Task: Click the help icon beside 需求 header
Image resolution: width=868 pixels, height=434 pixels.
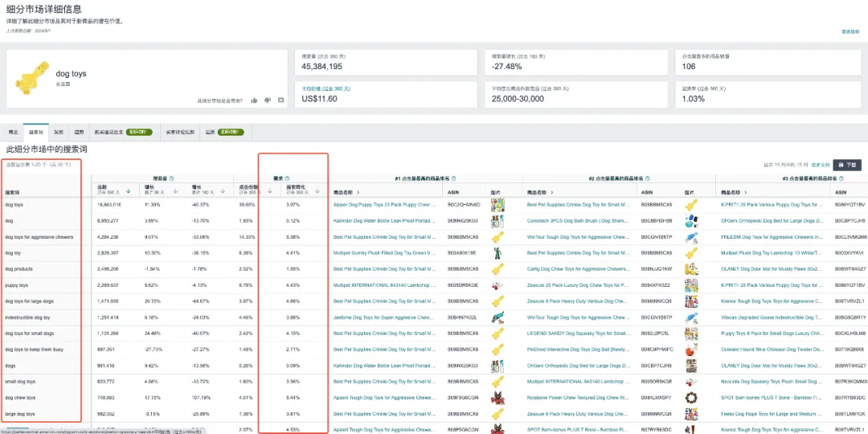Action: pyautogui.click(x=287, y=178)
